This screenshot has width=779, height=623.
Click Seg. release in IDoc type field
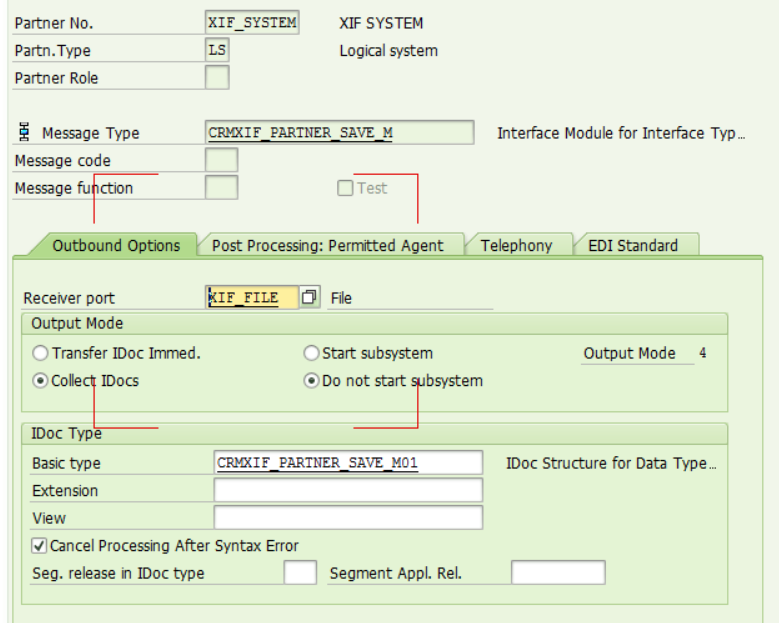pyautogui.click(x=300, y=572)
